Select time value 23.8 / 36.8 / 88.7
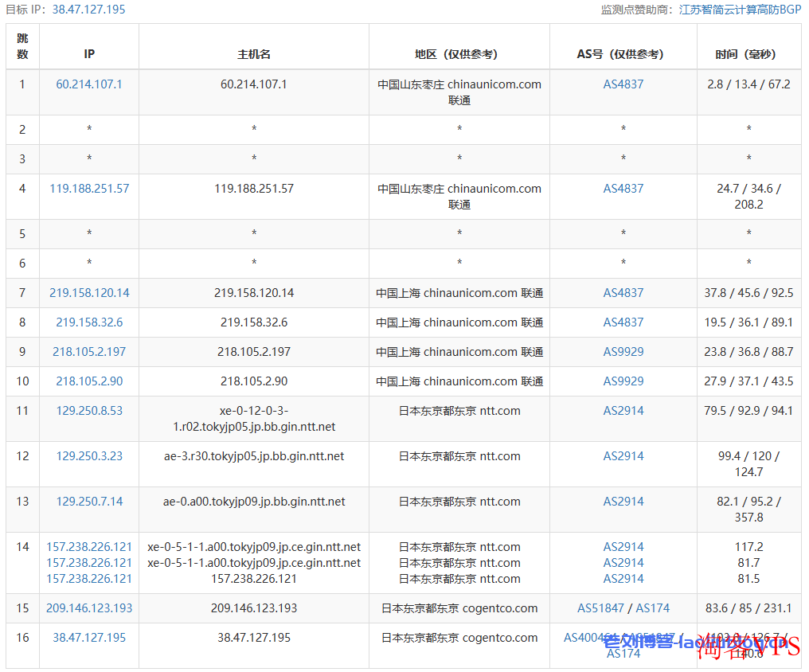809x672 pixels. coord(748,351)
